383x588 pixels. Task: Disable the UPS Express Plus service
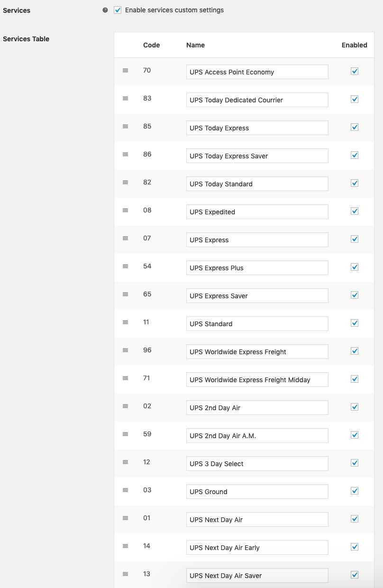click(x=355, y=267)
